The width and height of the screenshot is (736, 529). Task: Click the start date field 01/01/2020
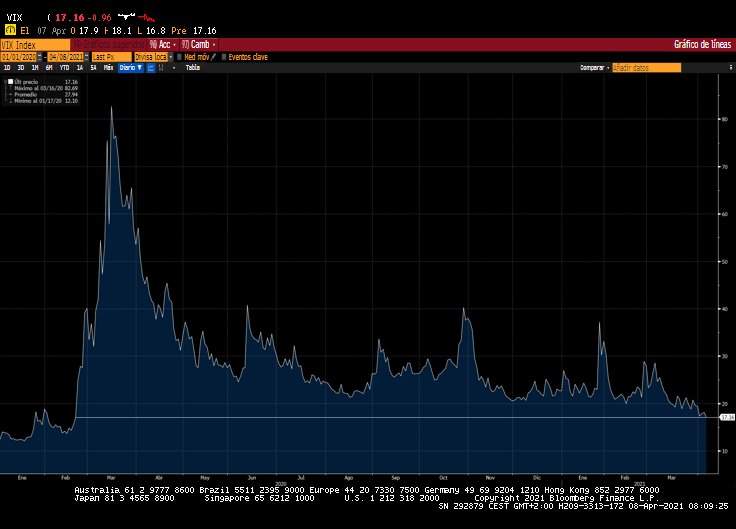(18, 57)
